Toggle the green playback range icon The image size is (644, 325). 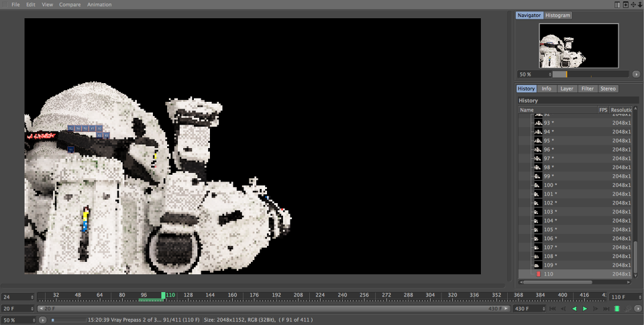pyautogui.click(x=617, y=309)
